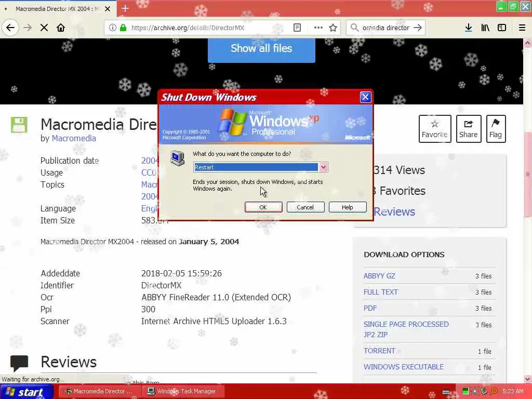Click the green padlock security icon
This screenshot has height=399, width=532.
tap(123, 28)
